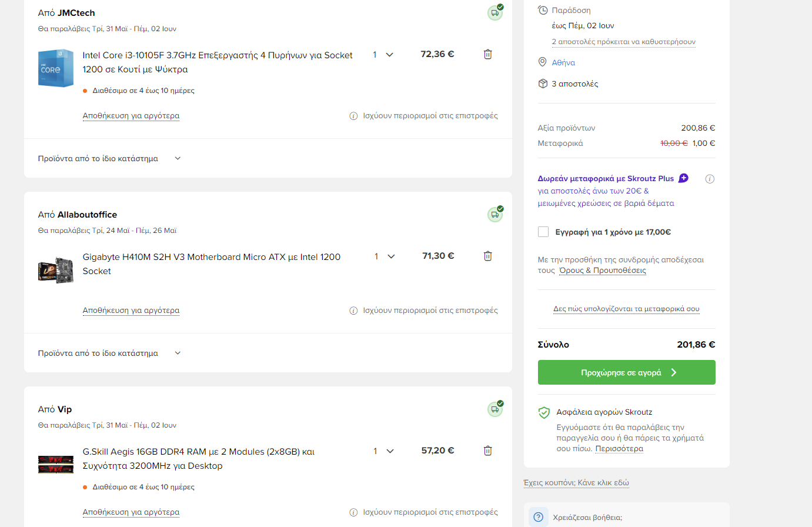
Task: Click the Skroutz purchase protection shield icon
Action: tap(544, 413)
